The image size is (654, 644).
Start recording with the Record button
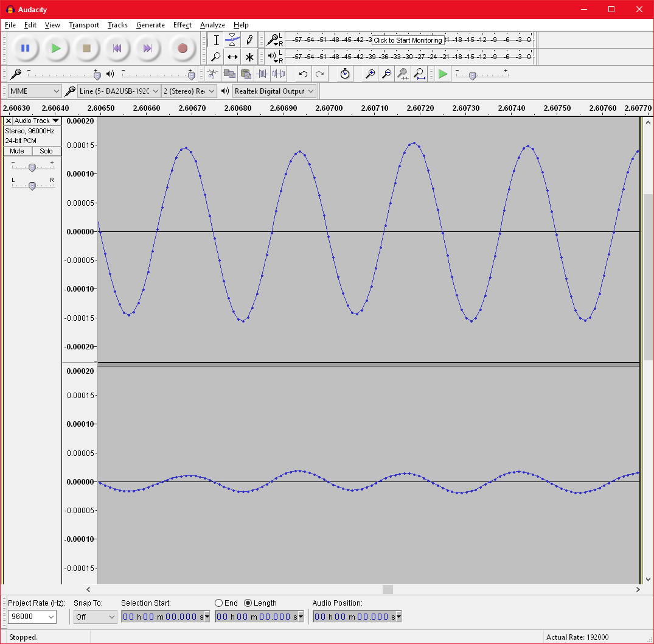[183, 49]
